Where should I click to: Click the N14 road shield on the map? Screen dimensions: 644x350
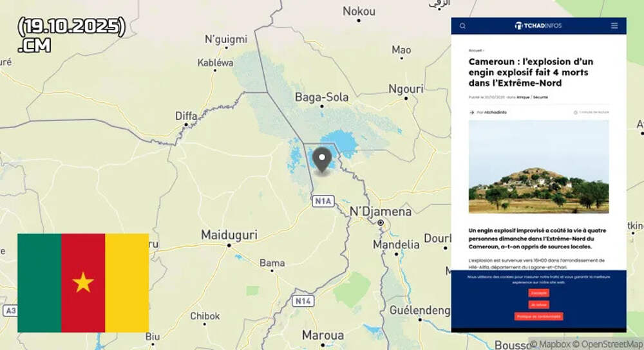pyautogui.click(x=303, y=301)
